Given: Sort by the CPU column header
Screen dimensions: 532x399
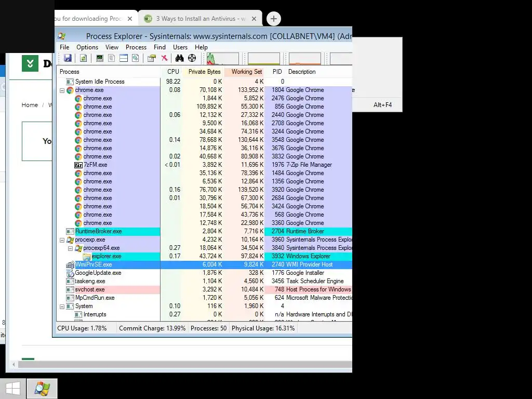Looking at the screenshot, I should coord(172,72).
